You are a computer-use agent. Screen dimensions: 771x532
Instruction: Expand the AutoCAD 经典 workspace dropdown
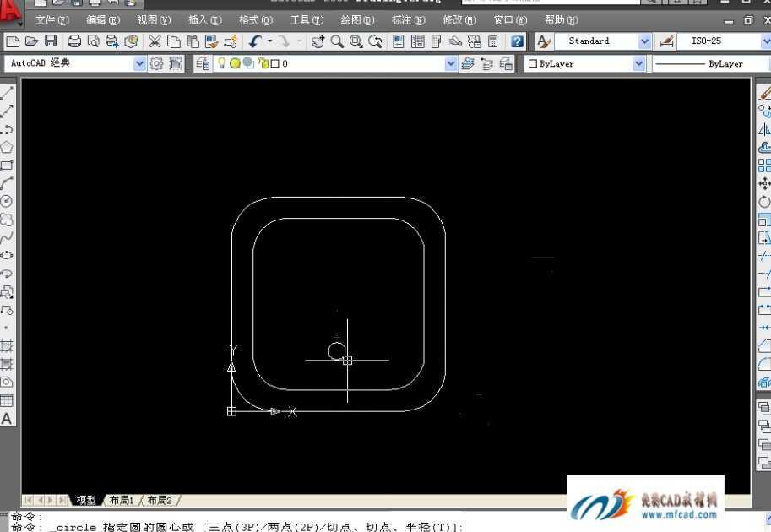[x=139, y=63]
